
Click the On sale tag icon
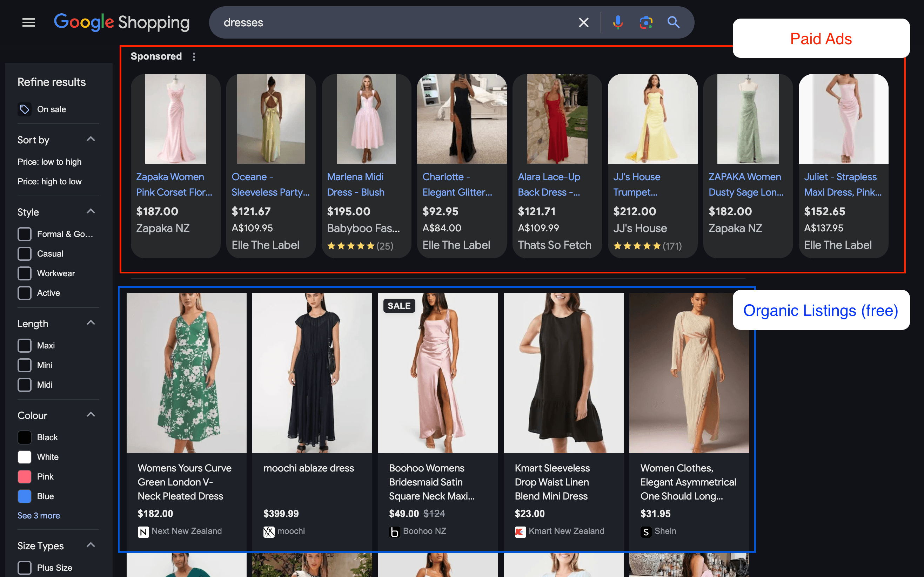pos(25,109)
